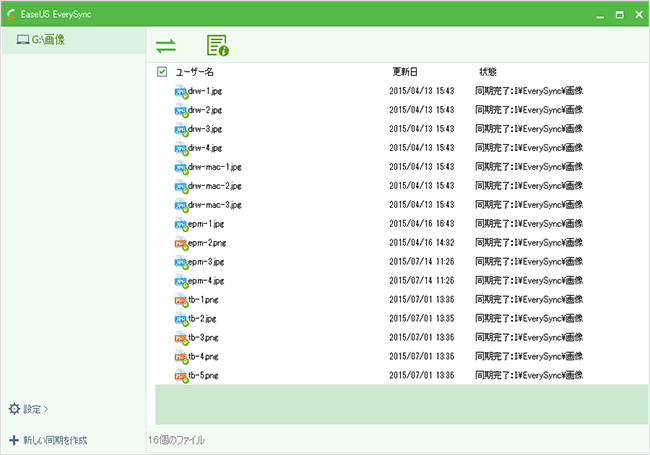Click the 状態 column header
This screenshot has height=455, width=650.
pos(488,72)
